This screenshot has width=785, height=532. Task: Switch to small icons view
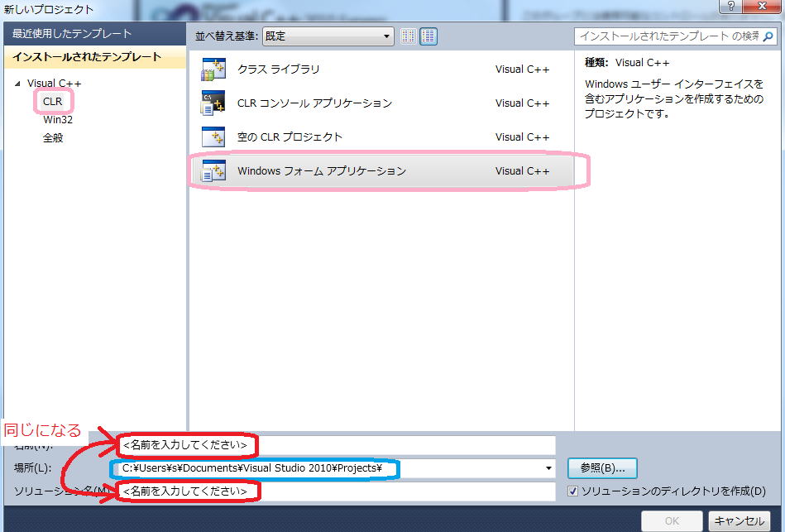408,36
